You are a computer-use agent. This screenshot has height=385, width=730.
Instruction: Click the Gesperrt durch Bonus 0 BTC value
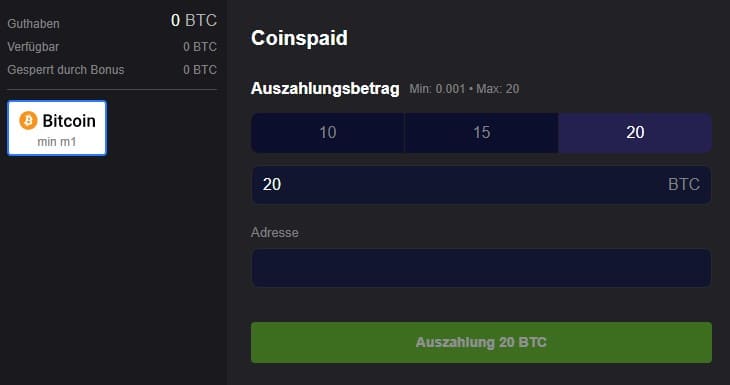click(x=200, y=70)
